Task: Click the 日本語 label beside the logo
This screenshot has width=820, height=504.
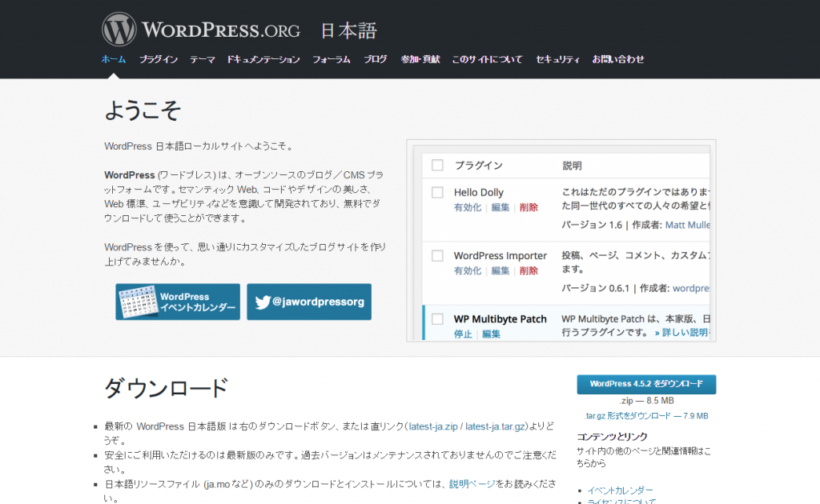Action: pyautogui.click(x=348, y=30)
